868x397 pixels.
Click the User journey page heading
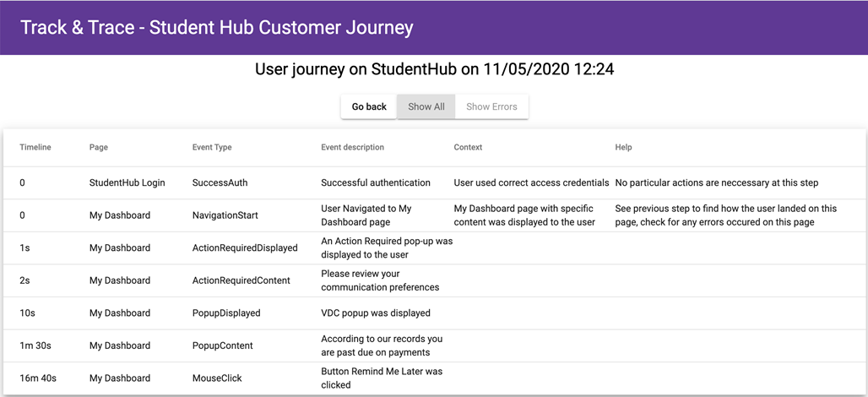pos(434,69)
